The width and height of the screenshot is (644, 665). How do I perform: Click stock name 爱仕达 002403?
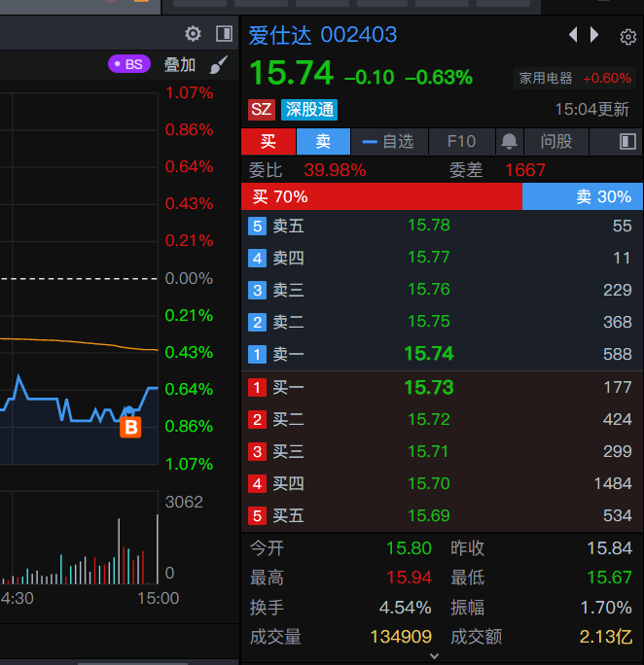point(322,35)
